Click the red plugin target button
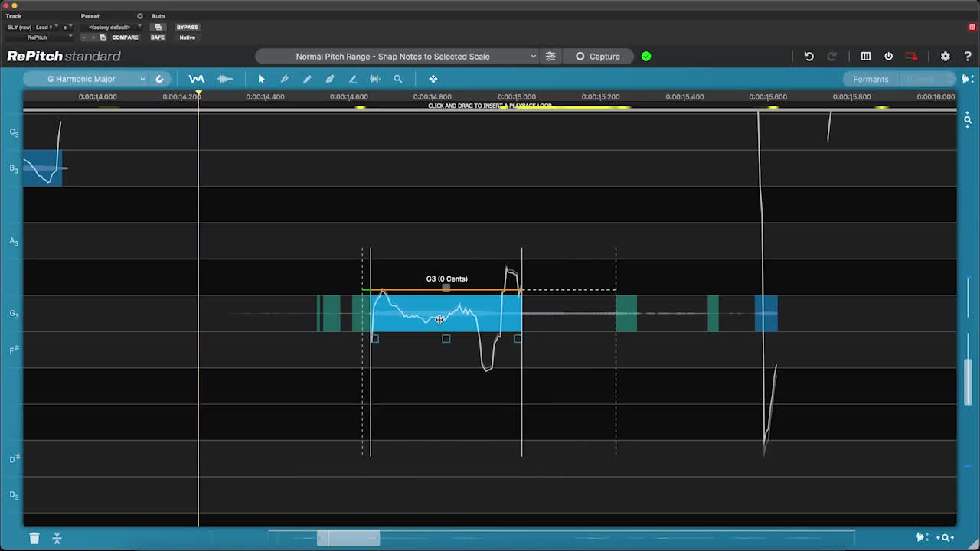 pos(972,27)
